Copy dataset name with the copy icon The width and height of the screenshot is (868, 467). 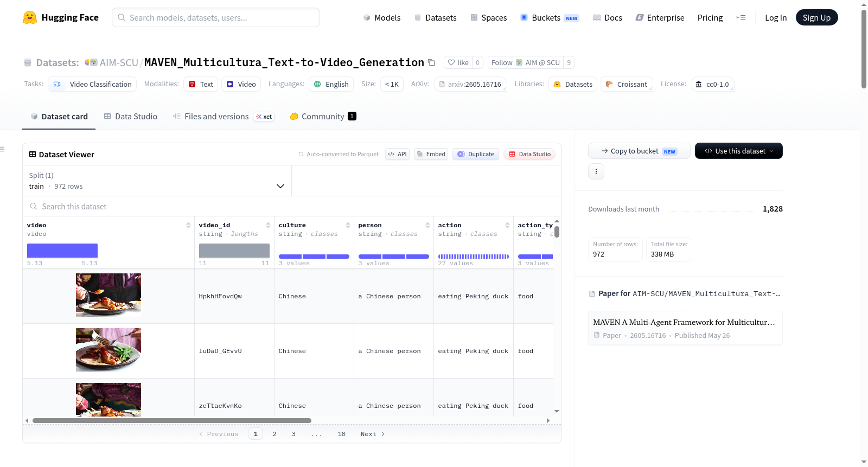[x=431, y=62]
